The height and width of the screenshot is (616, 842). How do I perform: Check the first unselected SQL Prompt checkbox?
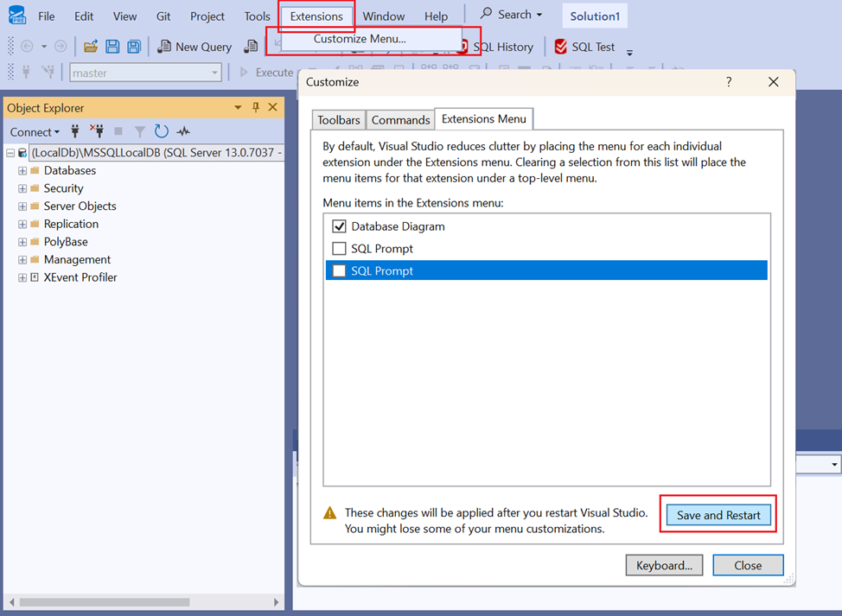pos(339,249)
